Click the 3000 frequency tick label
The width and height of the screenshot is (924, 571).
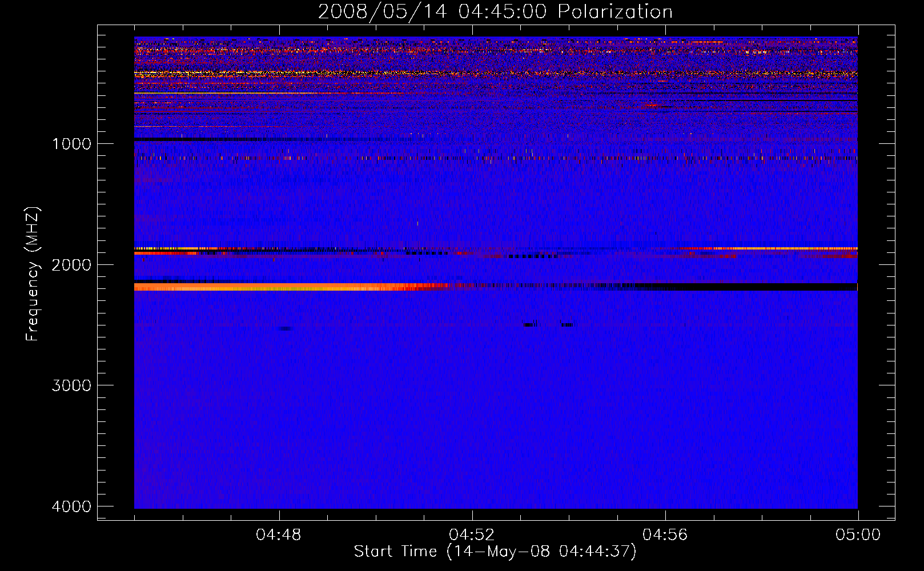tap(71, 385)
